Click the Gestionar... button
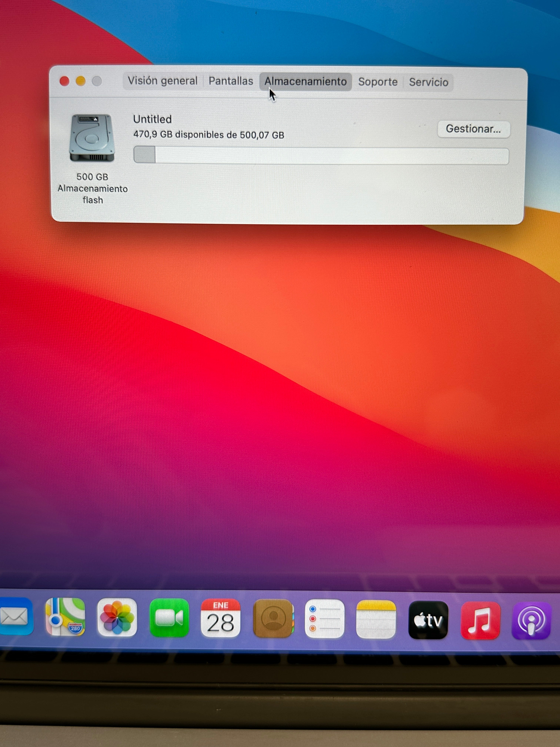The image size is (560, 747). click(x=474, y=129)
